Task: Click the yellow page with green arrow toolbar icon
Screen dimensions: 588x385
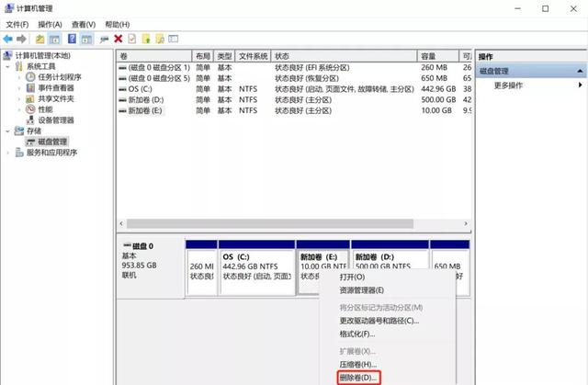Action: (x=146, y=39)
